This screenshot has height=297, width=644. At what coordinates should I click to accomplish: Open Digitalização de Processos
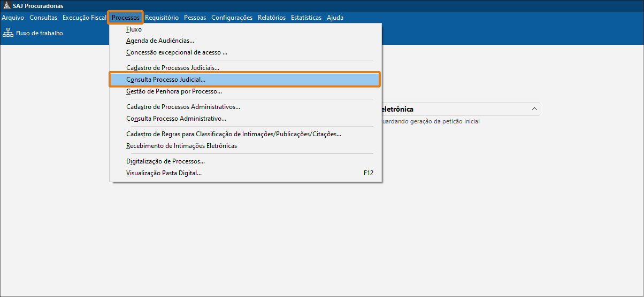point(165,161)
